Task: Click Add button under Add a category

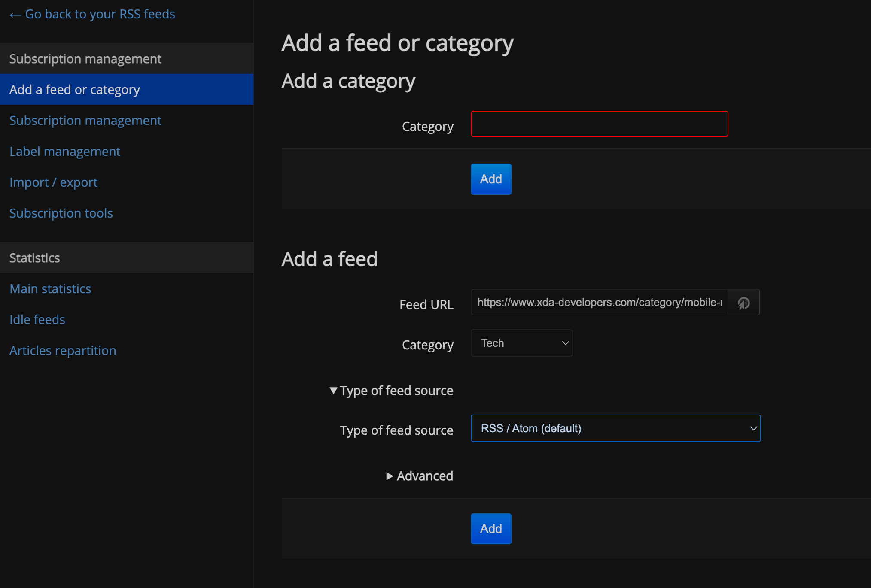Action: tap(491, 179)
